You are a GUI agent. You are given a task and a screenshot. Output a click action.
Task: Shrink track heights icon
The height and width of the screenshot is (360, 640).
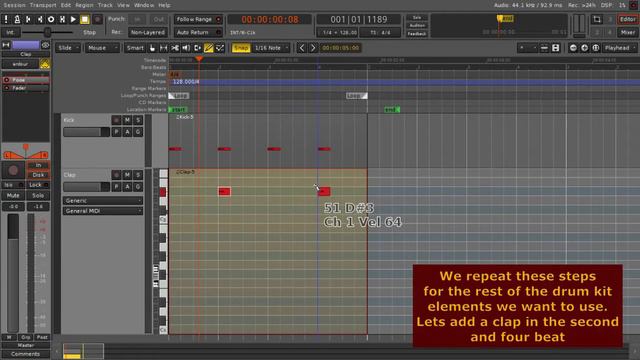[x=544, y=48]
